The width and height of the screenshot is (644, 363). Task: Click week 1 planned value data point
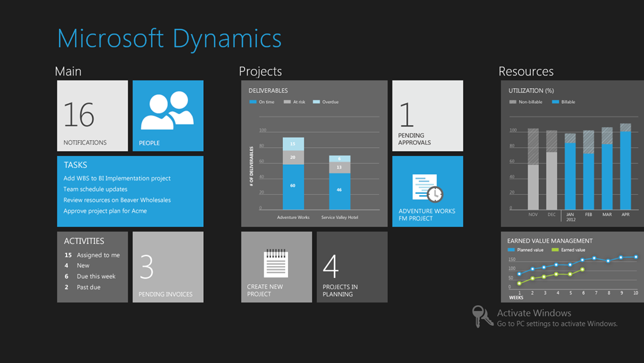click(x=519, y=274)
